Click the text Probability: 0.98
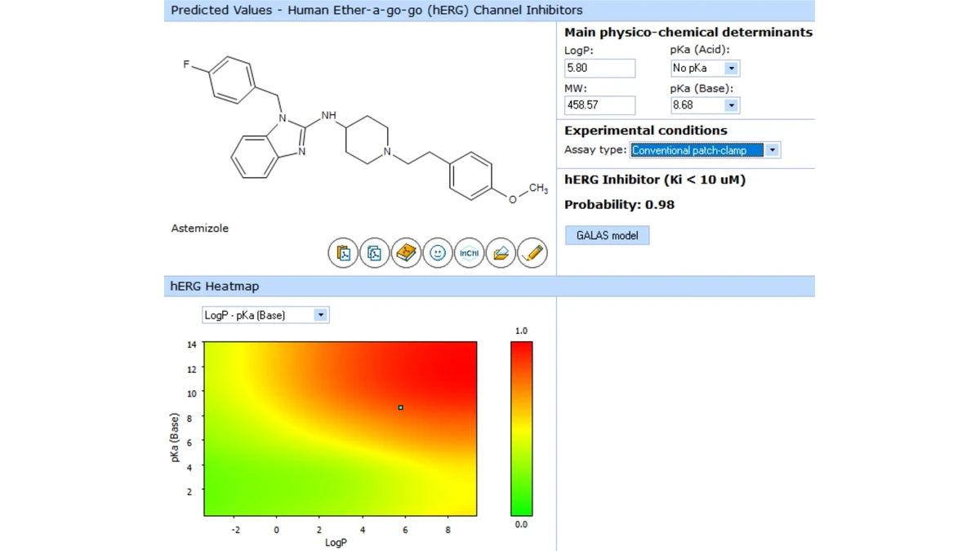The width and height of the screenshot is (980, 551). click(620, 205)
